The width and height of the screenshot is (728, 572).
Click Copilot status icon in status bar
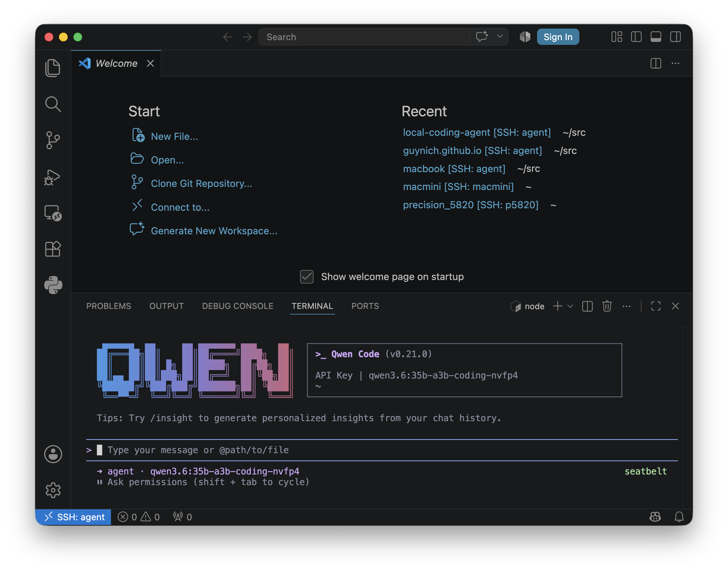(x=655, y=517)
